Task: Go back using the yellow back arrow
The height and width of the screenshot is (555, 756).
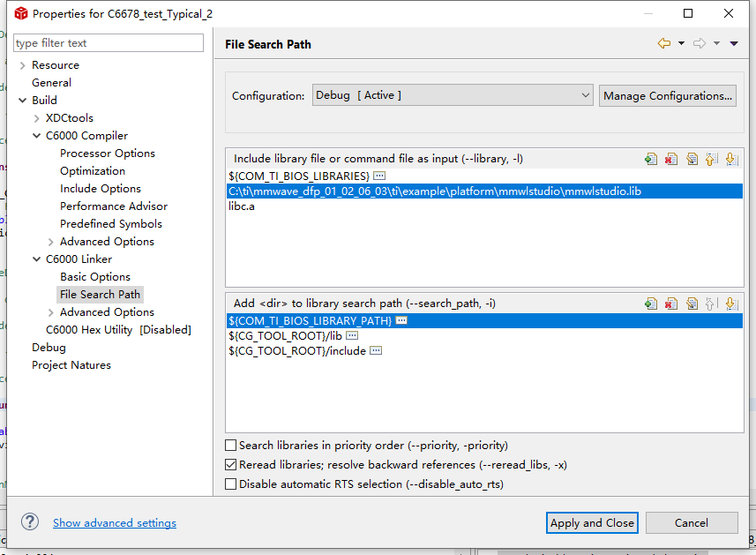Action: coord(664,43)
